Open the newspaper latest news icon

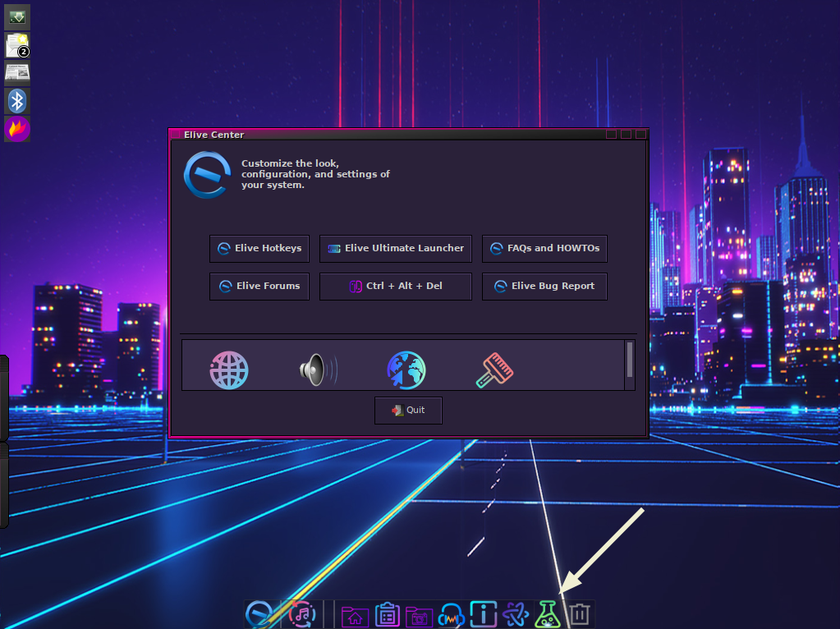click(x=17, y=73)
